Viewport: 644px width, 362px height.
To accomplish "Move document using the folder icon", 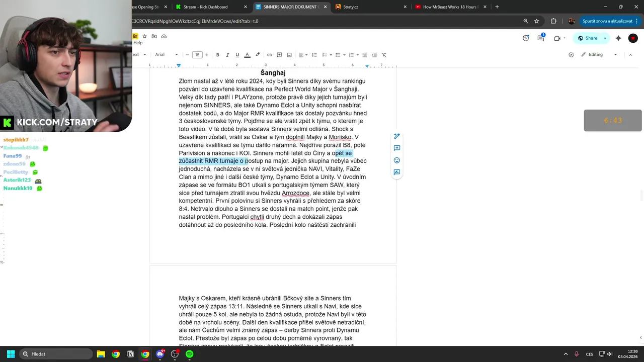I will click(154, 36).
